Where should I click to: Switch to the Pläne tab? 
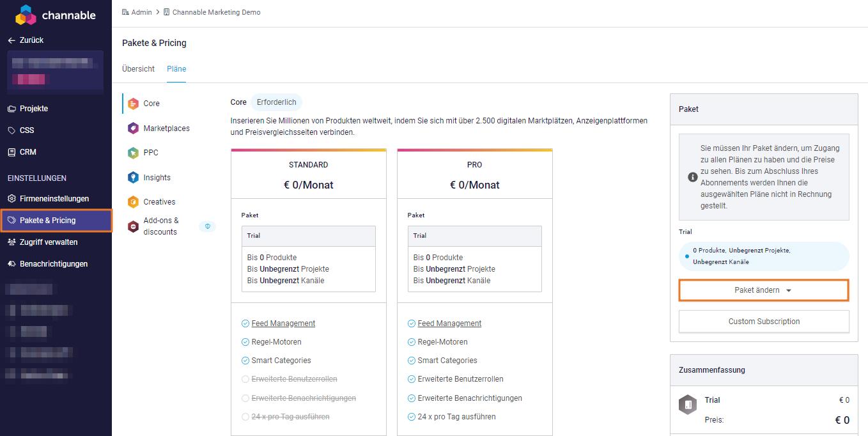pyautogui.click(x=176, y=69)
